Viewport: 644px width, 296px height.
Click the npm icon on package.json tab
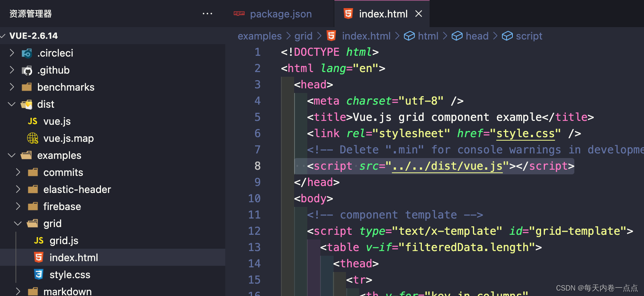239,14
